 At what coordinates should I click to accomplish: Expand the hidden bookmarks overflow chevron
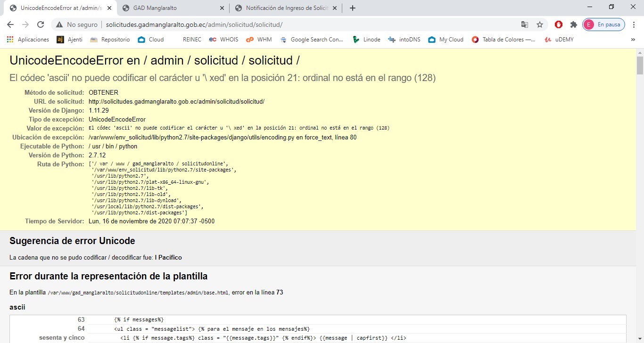(633, 40)
